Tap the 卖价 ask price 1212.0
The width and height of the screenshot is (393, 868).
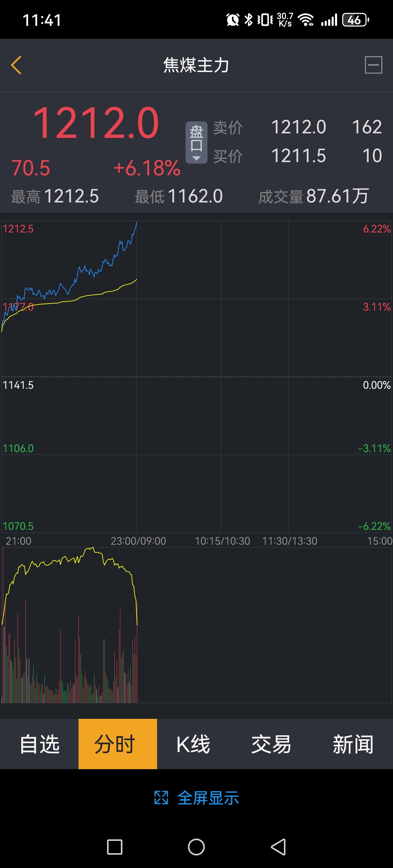[299, 127]
